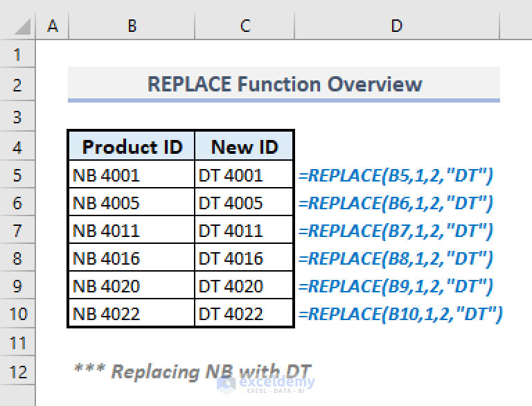This screenshot has height=406, width=532.
Task: Click cell containing DT 4005
Action: (244, 202)
